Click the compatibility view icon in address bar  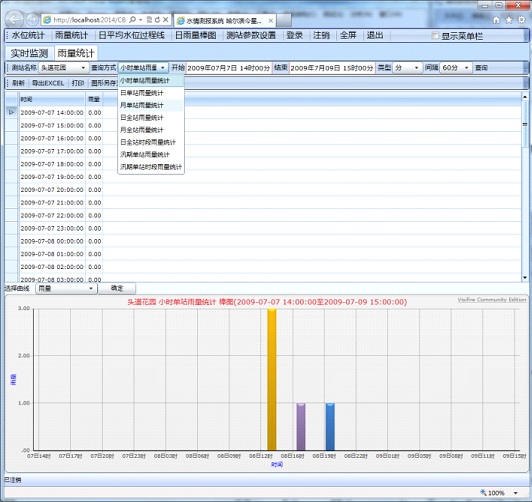coord(149,20)
